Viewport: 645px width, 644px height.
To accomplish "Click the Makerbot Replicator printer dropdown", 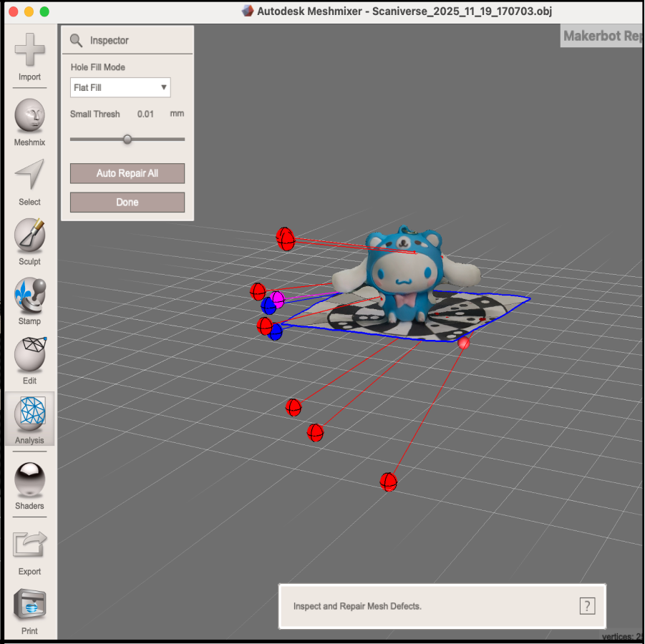I will point(601,36).
